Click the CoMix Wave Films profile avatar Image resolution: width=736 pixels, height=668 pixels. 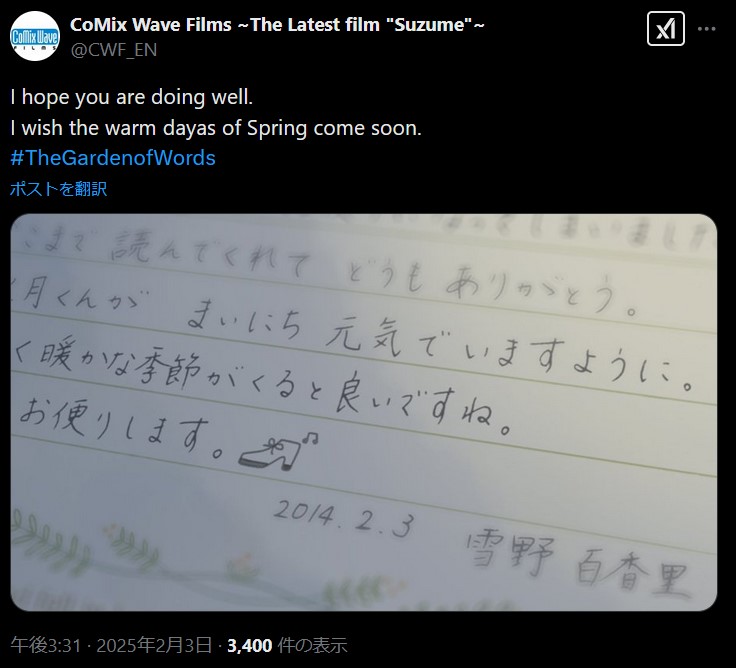(35, 36)
